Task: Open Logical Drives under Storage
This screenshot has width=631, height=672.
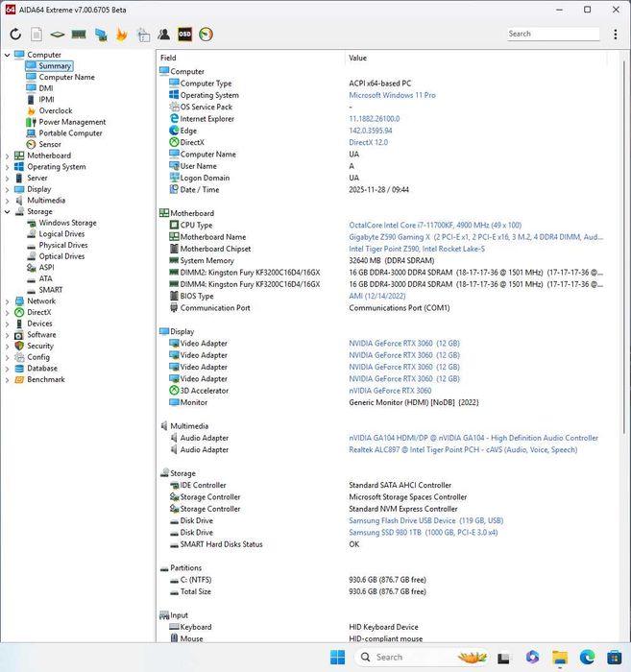Action: click(61, 234)
